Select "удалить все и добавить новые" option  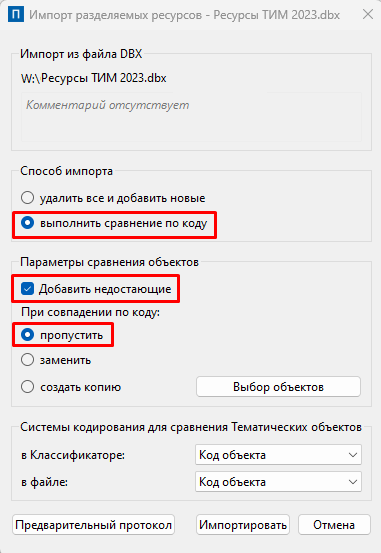point(113,198)
